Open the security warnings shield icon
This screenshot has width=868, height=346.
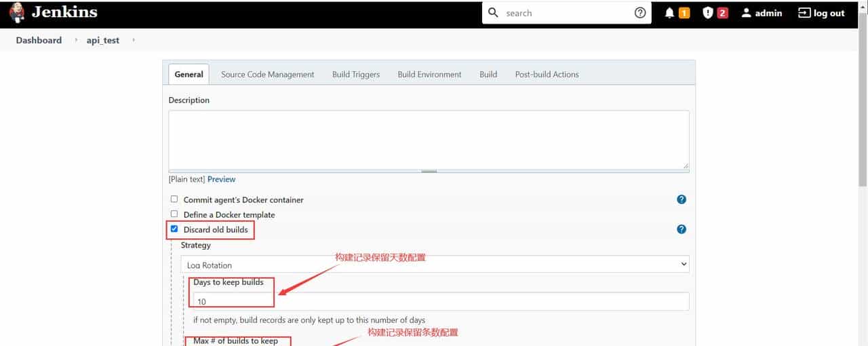pos(709,13)
